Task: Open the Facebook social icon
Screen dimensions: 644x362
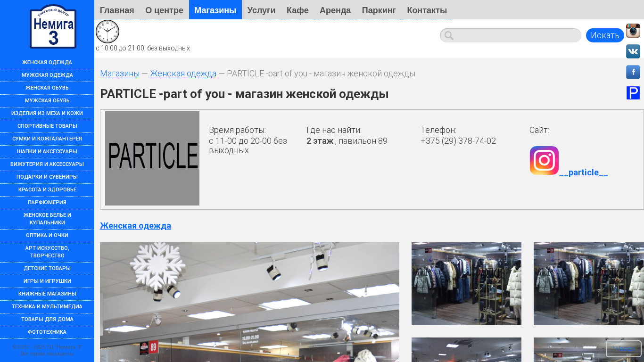Action: (x=633, y=72)
